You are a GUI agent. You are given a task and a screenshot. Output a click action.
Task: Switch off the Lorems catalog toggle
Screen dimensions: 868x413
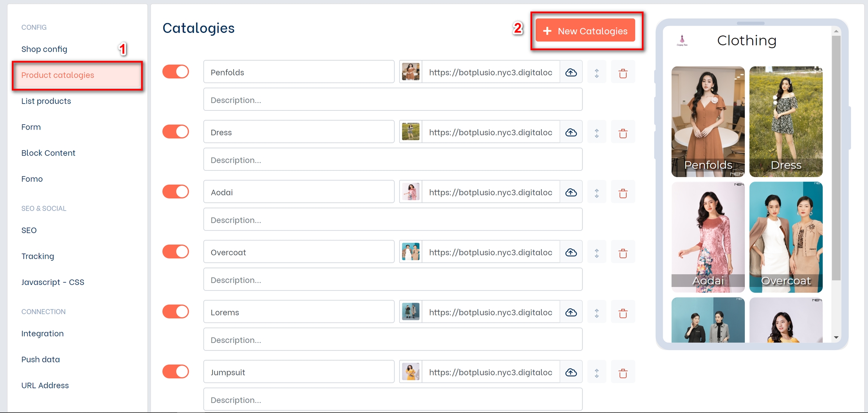[176, 312]
